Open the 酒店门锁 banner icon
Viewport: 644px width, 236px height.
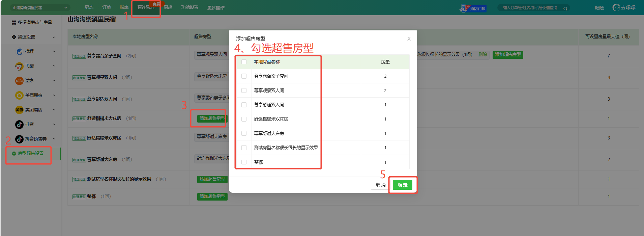click(x=473, y=8)
